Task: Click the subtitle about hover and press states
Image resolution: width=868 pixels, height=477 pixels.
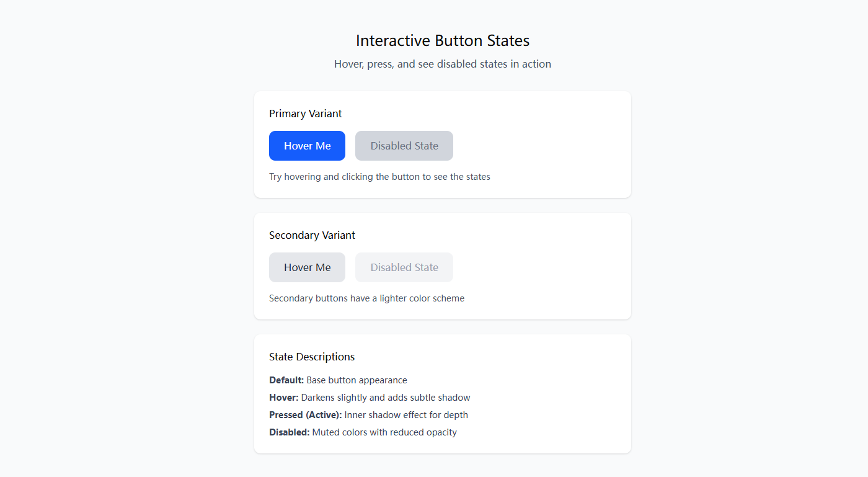Action: click(443, 64)
